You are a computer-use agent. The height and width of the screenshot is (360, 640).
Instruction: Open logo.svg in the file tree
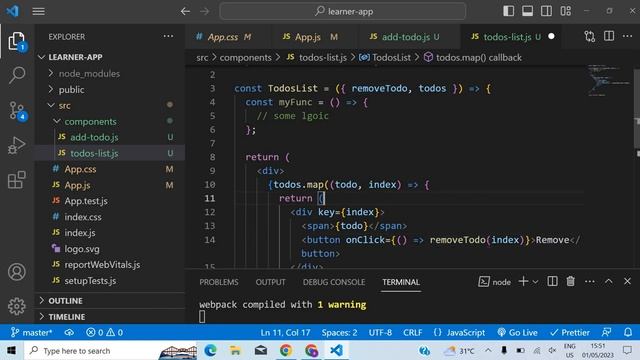point(110,249)
